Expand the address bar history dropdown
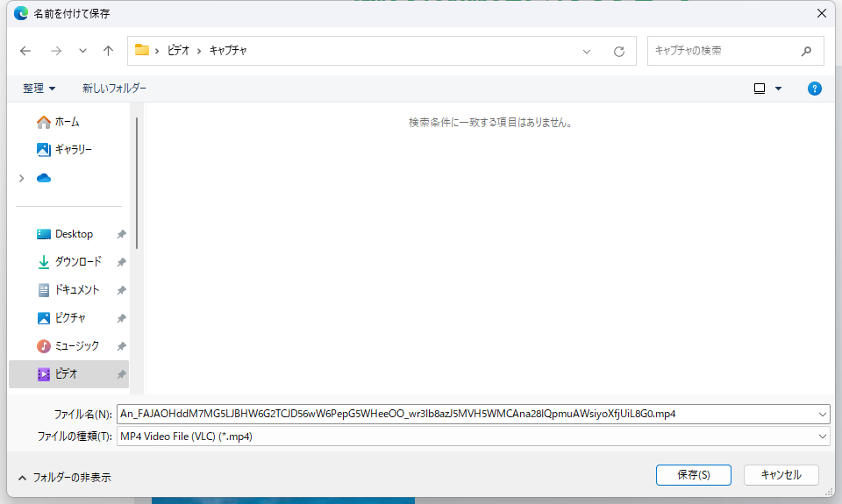 (587, 52)
